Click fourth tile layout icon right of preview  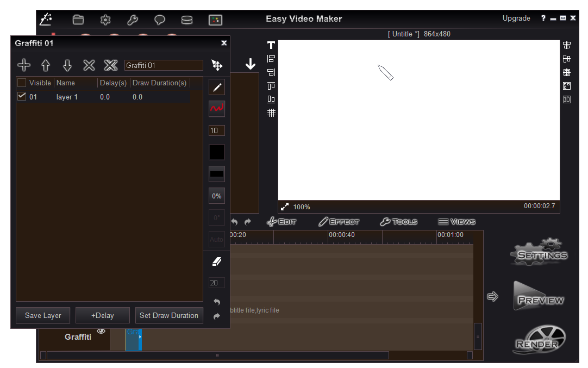(567, 86)
